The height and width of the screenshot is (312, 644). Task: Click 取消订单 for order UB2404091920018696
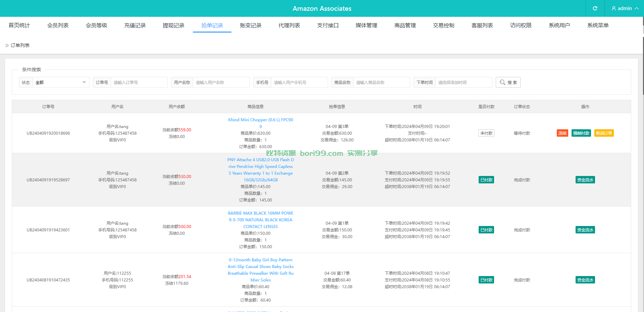tap(604, 133)
